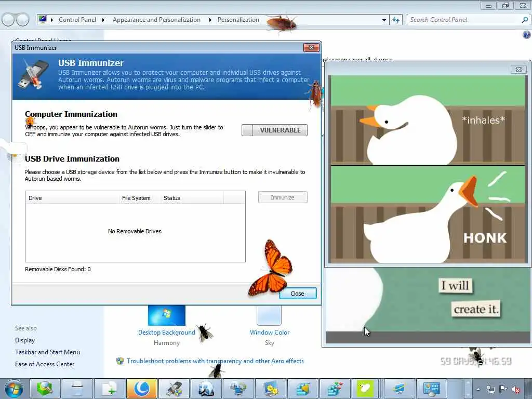Screen dimensions: 532x399
Task: Click the goose HONK image
Action: click(428, 169)
